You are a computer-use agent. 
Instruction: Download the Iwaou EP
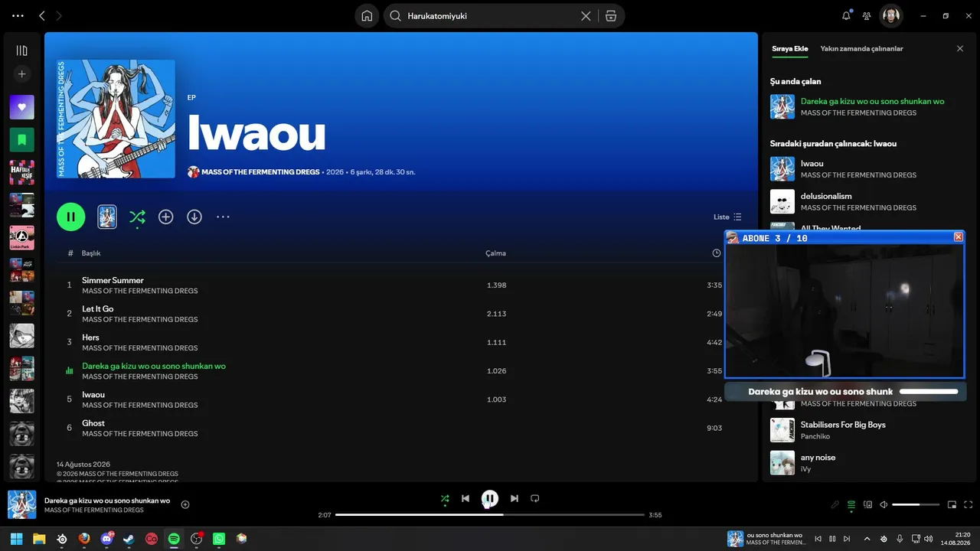pos(194,217)
